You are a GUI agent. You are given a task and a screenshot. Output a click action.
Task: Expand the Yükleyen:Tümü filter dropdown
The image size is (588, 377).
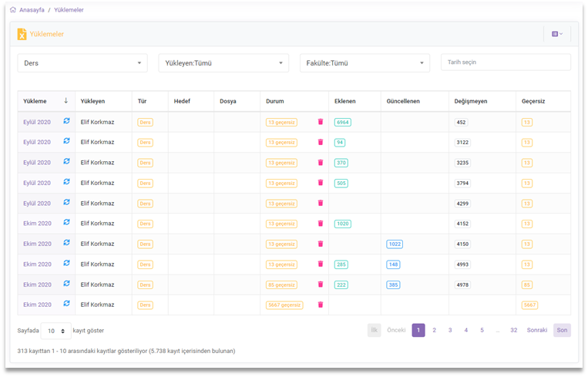[223, 63]
